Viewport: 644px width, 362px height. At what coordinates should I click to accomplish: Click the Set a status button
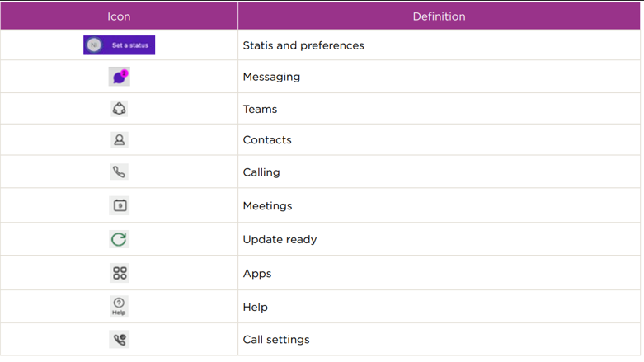tap(119, 45)
